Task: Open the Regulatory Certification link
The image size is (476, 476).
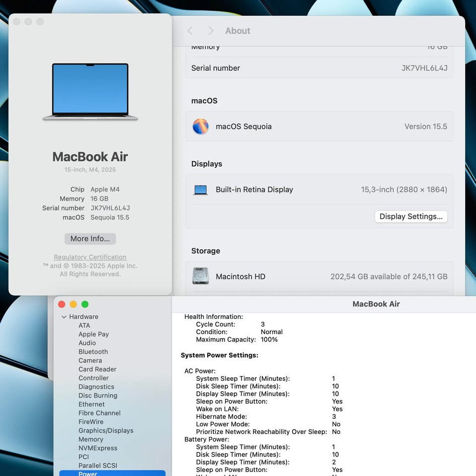Action: (90, 257)
